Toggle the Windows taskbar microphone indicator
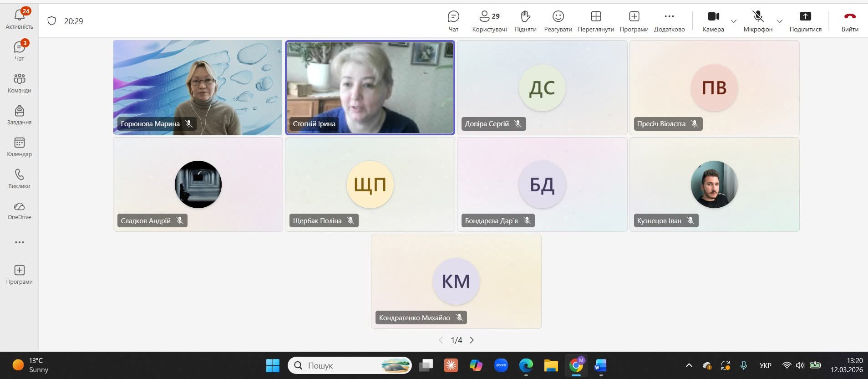The image size is (868, 379). click(x=743, y=365)
